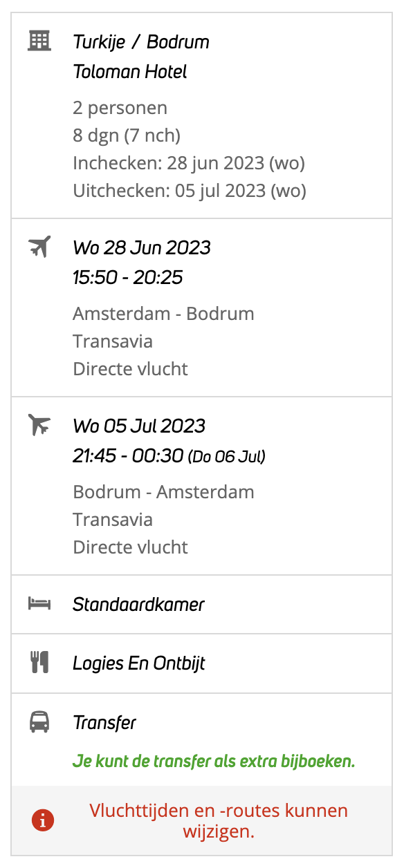Click the bed icon for Standaardkamer
The height and width of the screenshot is (868, 404).
(x=39, y=604)
